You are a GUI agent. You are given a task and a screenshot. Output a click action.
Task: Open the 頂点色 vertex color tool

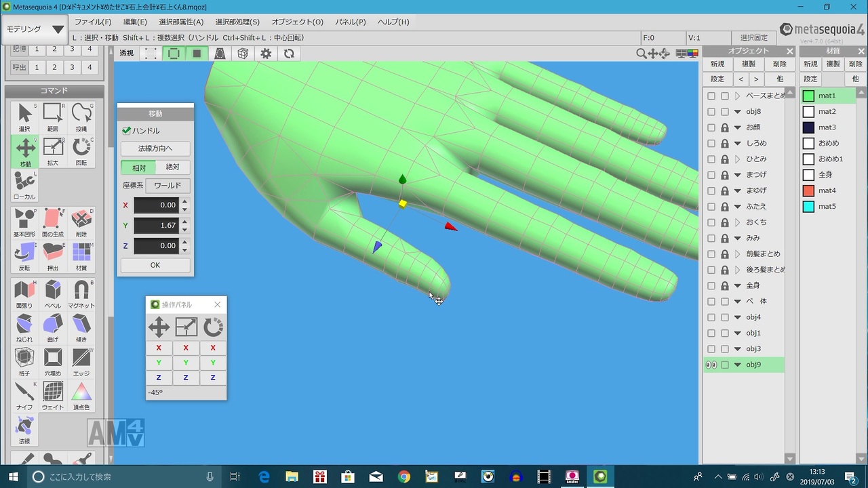point(81,396)
